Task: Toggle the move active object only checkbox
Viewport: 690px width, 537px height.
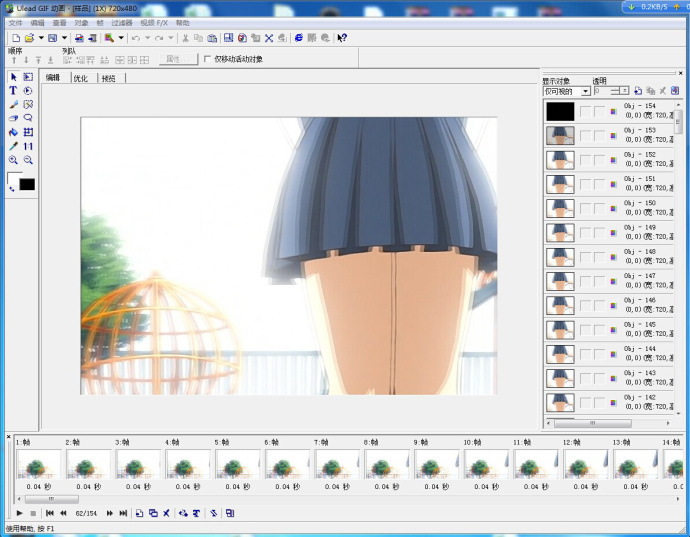Action: pos(207,59)
